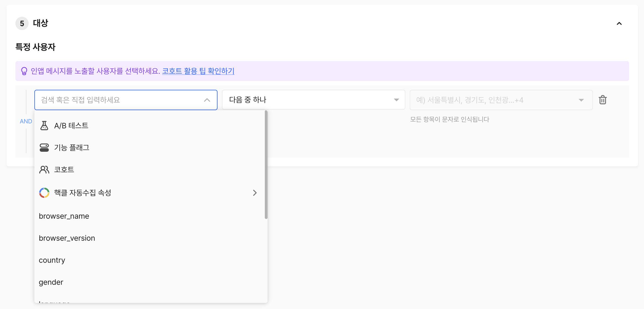Click the step 5 number badge
644x309 pixels.
click(22, 23)
